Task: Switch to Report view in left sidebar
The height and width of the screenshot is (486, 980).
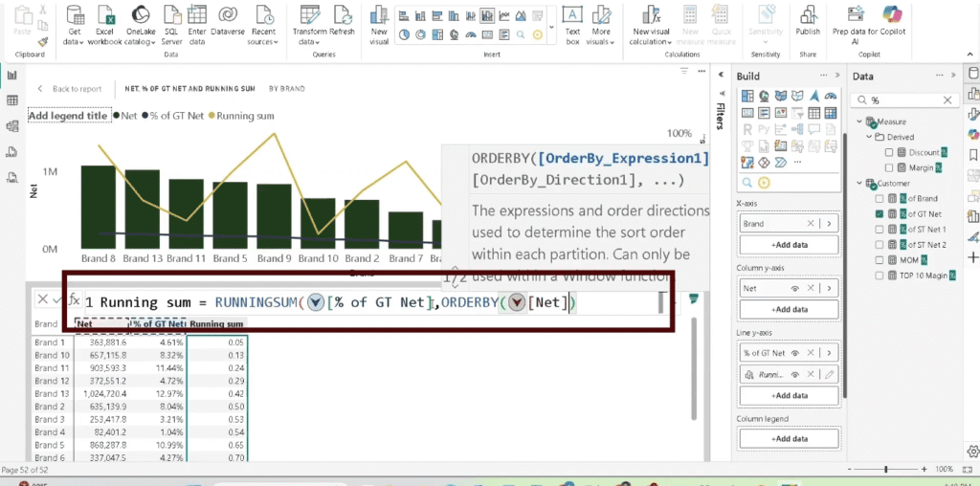Action: point(11,75)
